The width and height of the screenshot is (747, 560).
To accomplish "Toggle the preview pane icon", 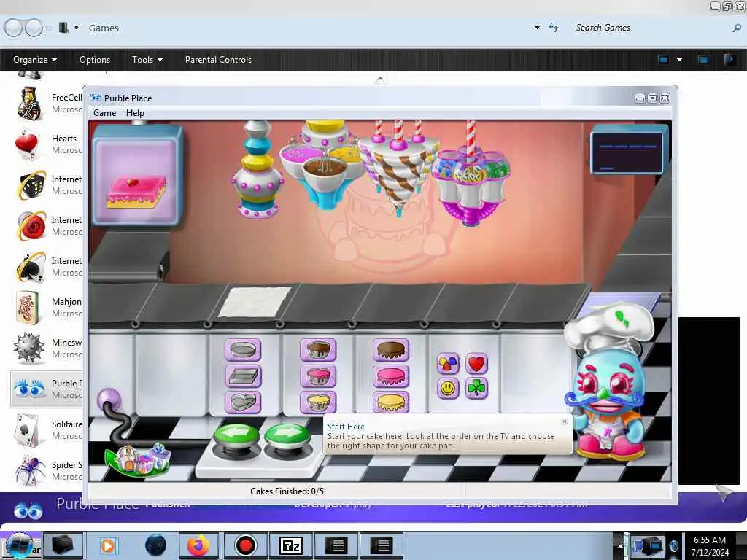I will tap(703, 60).
